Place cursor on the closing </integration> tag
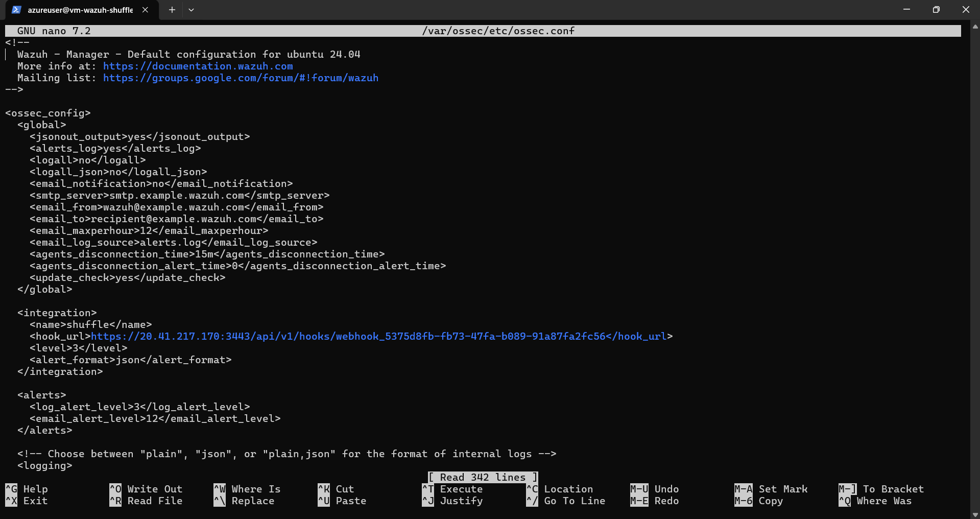The image size is (980, 519). (x=60, y=371)
